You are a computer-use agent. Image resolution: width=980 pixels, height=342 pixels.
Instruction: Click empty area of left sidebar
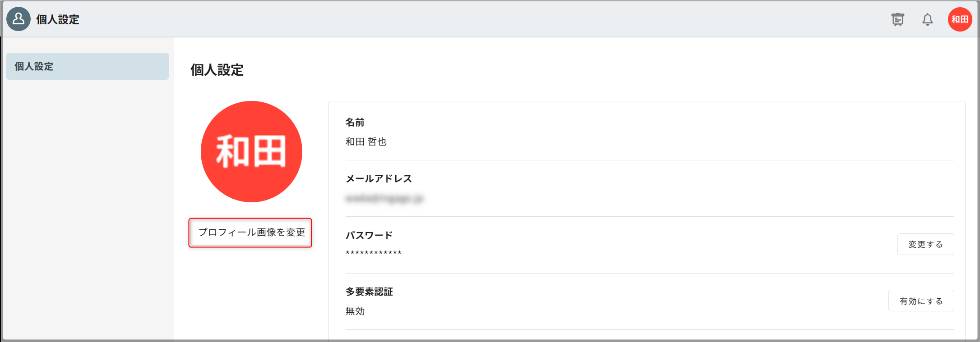[x=87, y=203]
